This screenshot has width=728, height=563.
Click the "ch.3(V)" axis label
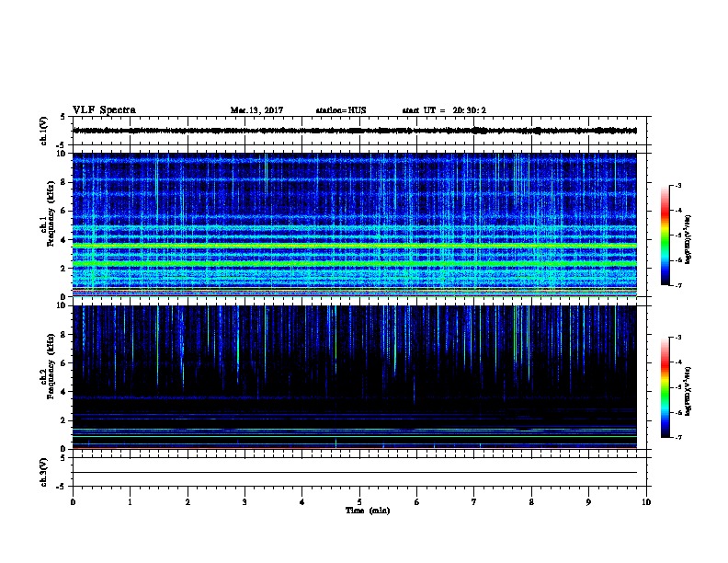pos(44,472)
